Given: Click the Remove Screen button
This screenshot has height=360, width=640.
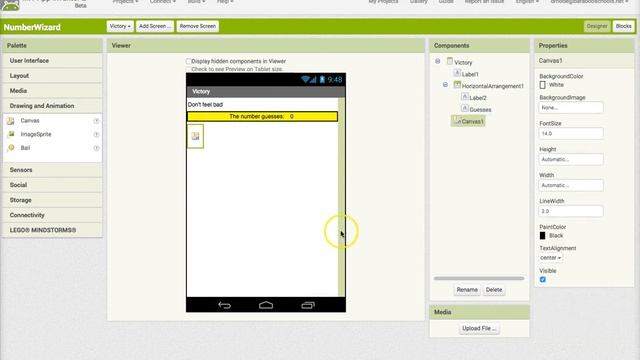Looking at the screenshot, I should [198, 26].
